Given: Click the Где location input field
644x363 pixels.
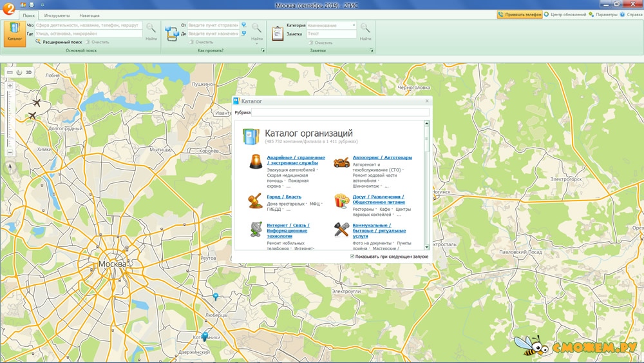Looking at the screenshot, I should tap(88, 34).
